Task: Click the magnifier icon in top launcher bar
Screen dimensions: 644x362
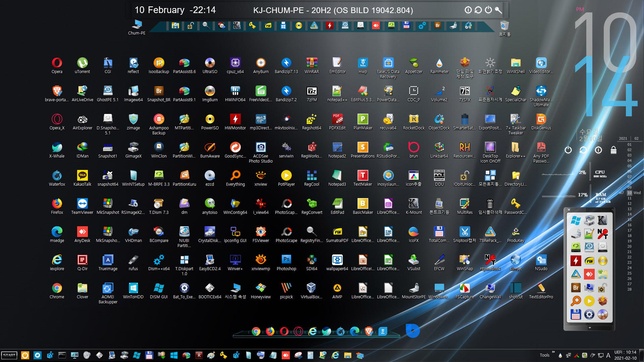Action: [206, 25]
